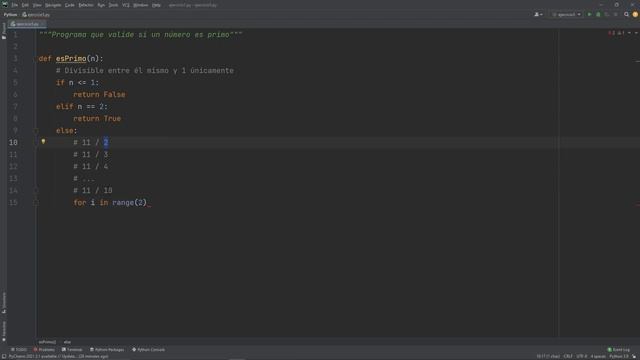
Task: Click the red error stripe mark in scrollbar
Action: coord(638,204)
